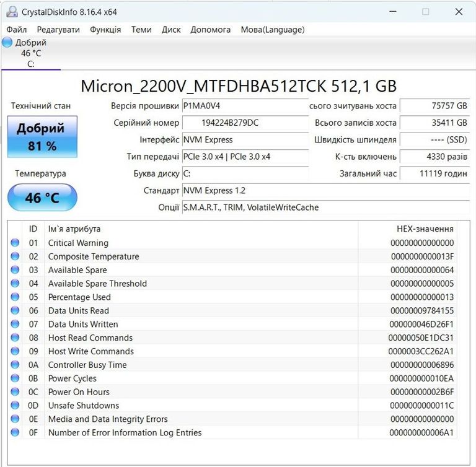Click the status icon beside Critical Warning
This screenshot has width=476, height=467.
(15, 243)
